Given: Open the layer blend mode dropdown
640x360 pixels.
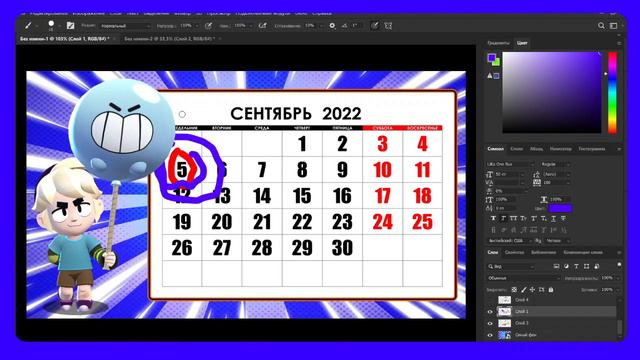Looking at the screenshot, I should coord(524,278).
